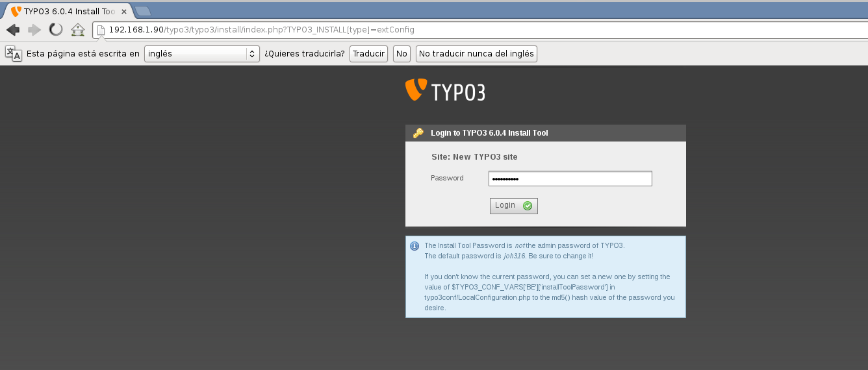Click the Password field label

[447, 178]
